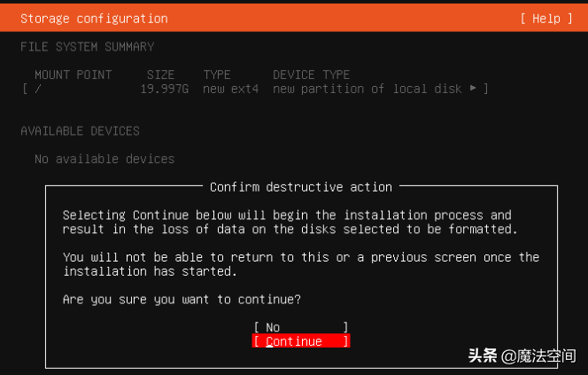Viewport: 588px width, 375px height.
Task: Expand the arrow on the root partition row
Action: click(473, 89)
